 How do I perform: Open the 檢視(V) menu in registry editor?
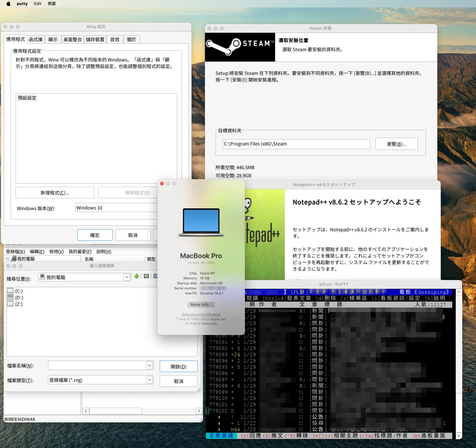(x=56, y=252)
